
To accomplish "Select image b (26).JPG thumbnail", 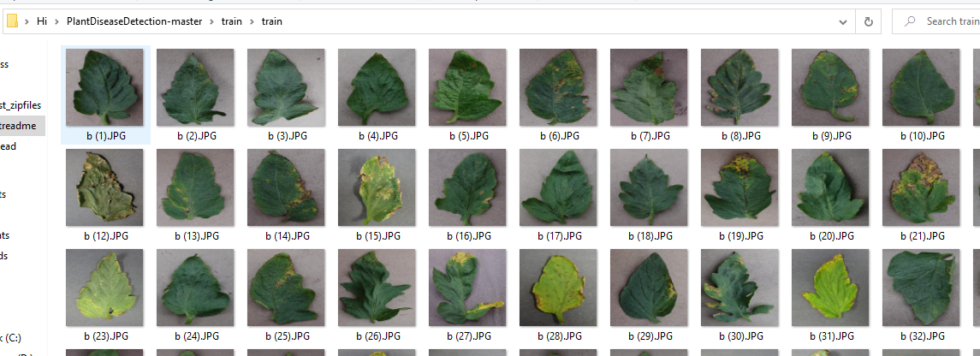I will coord(377,288).
